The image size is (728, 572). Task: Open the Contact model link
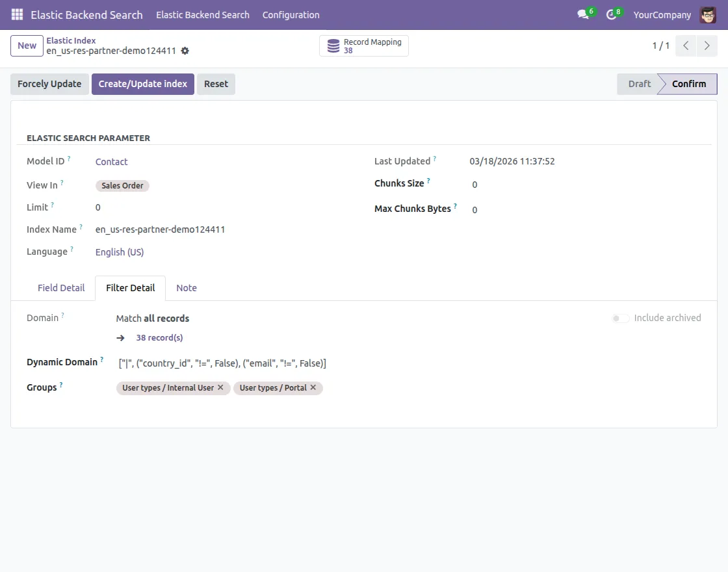111,162
